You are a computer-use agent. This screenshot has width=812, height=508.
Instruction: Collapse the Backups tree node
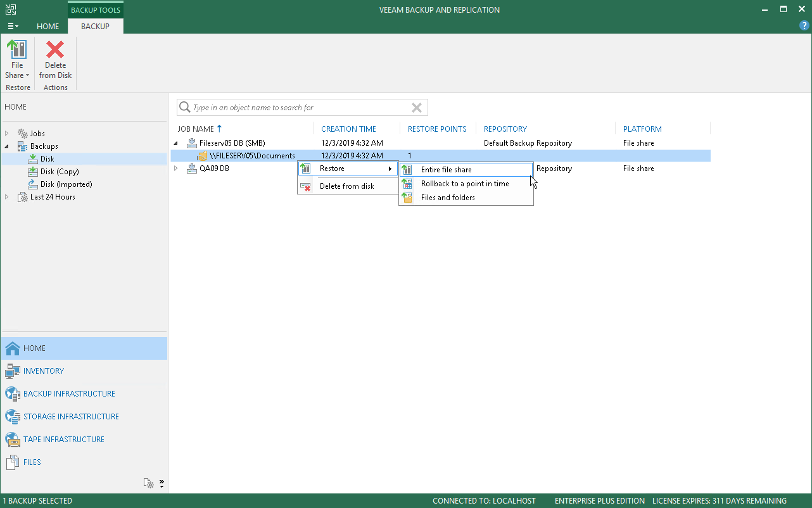pyautogui.click(x=7, y=146)
